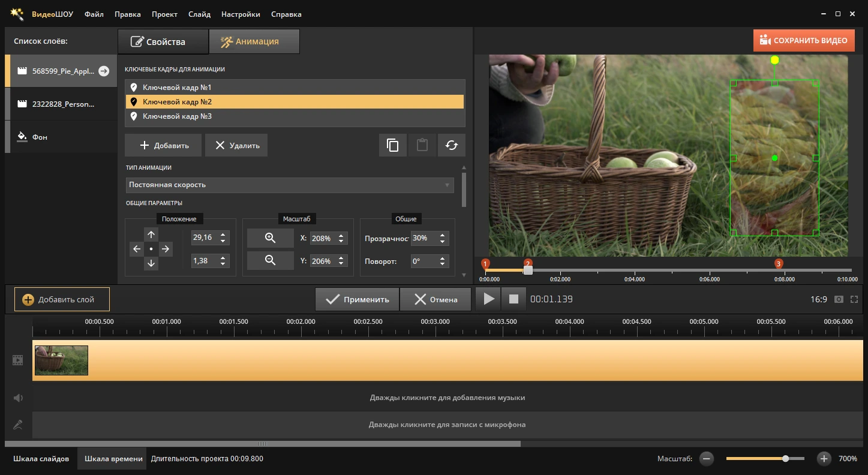Click the scroll-up arrow of the animation panel
Screen dimensions: 868x475
point(463,168)
